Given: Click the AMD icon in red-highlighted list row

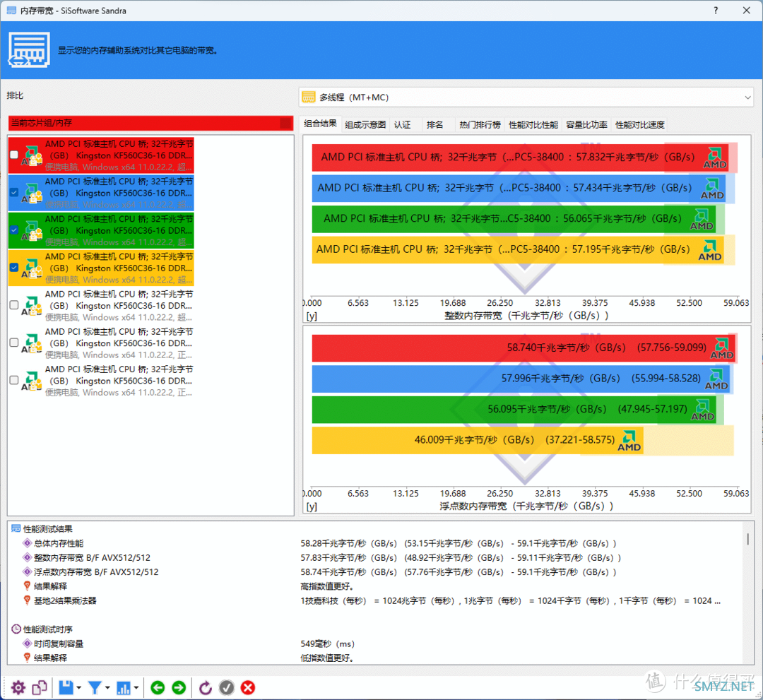Looking at the screenshot, I should [x=32, y=155].
